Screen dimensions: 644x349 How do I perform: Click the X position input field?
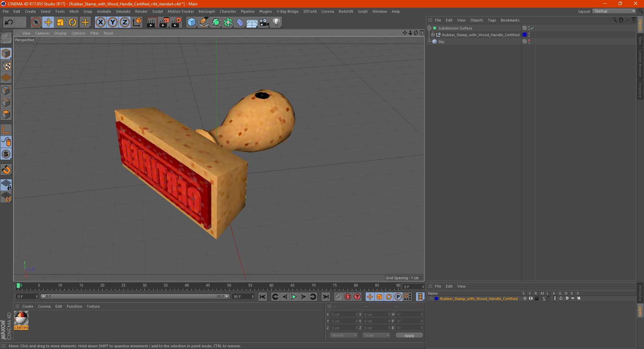[343, 314]
